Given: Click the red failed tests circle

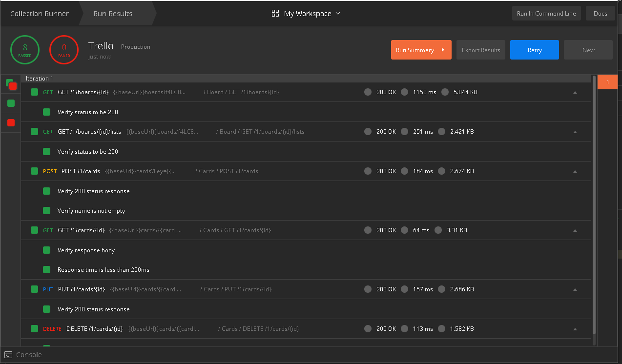Looking at the screenshot, I should click(x=64, y=50).
